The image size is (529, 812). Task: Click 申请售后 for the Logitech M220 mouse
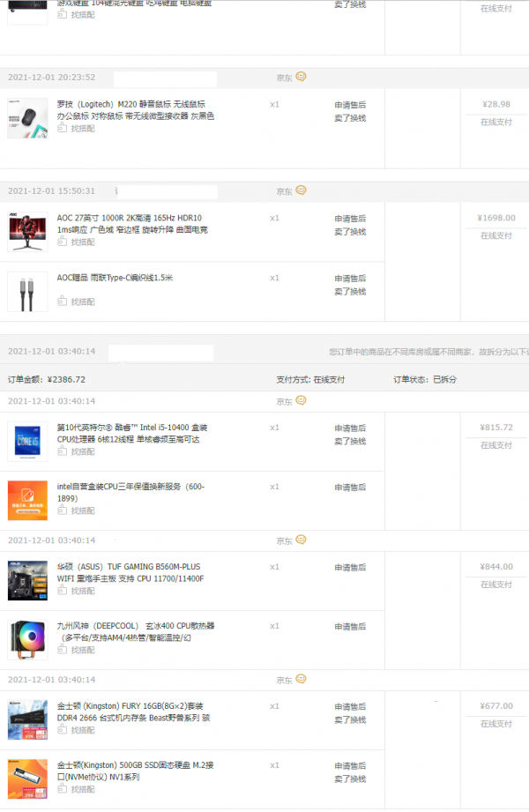pos(350,105)
